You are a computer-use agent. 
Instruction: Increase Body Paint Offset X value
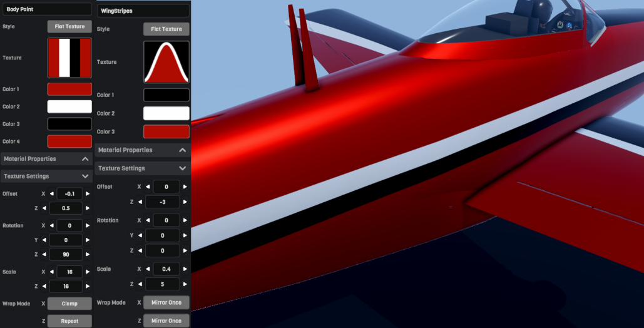pos(88,193)
